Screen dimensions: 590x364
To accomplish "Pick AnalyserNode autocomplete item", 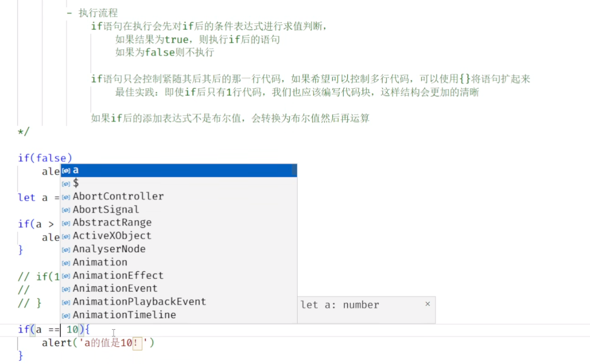I will (179, 249).
